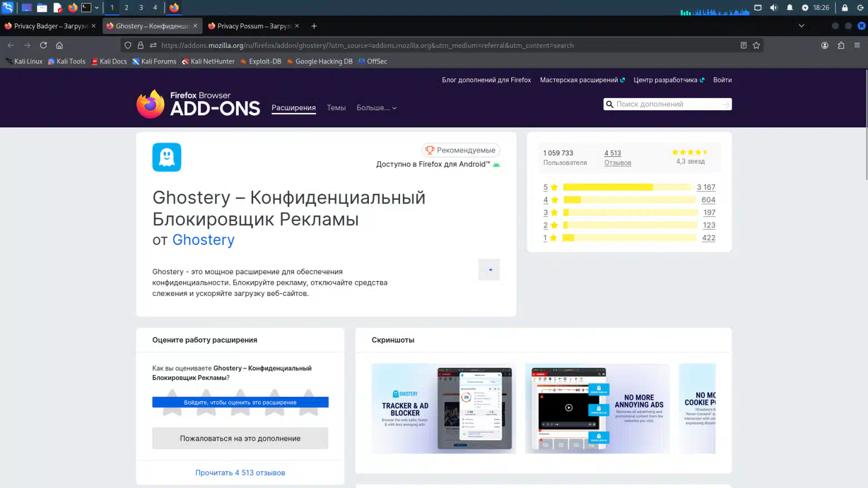Launch Firefox from the panel launcher
This screenshot has width=868, height=488.
click(72, 8)
